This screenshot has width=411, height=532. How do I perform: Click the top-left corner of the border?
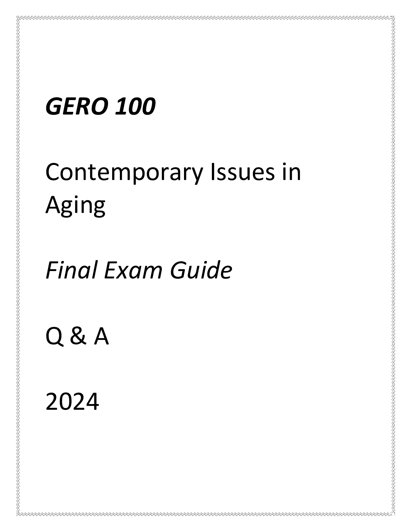(x=18, y=17)
